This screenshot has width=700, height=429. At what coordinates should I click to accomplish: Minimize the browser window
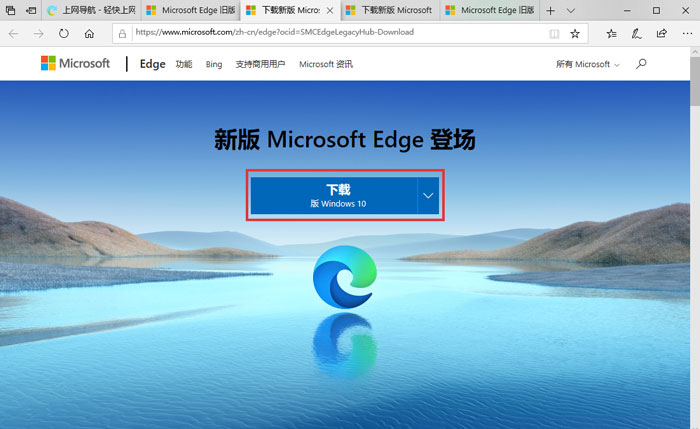[x=627, y=10]
